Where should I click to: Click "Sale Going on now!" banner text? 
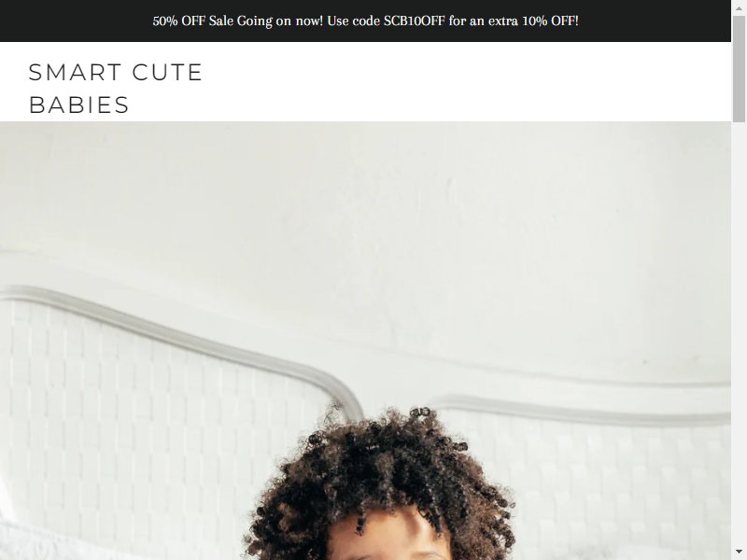coord(266,21)
